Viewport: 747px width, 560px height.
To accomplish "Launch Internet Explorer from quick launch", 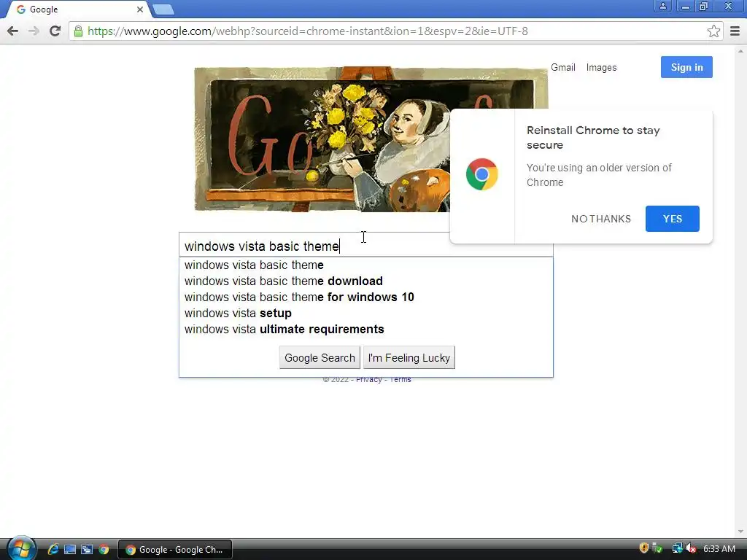I will [x=53, y=550].
